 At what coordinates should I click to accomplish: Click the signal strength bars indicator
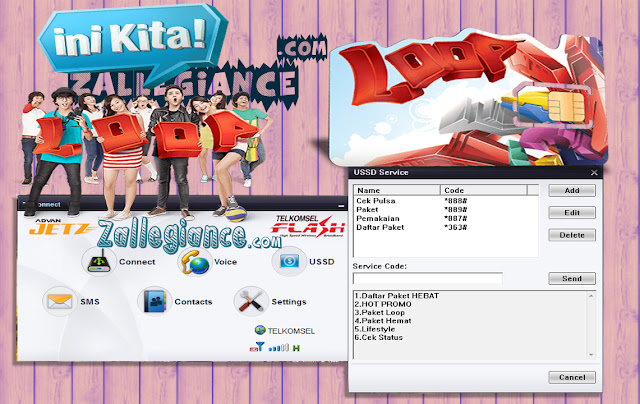279,348
